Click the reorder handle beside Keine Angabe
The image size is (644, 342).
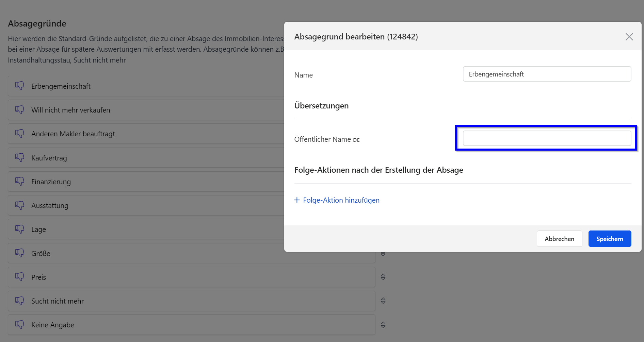(x=383, y=325)
